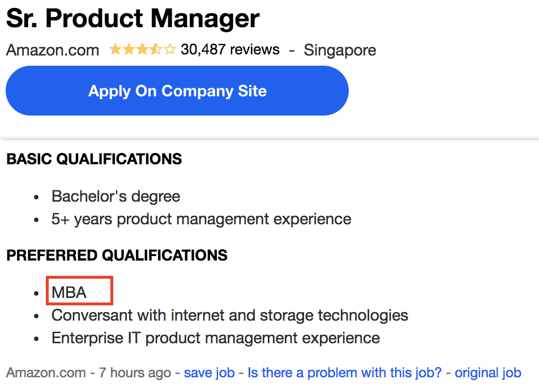Open the original job link
The width and height of the screenshot is (539, 392).
point(487,373)
